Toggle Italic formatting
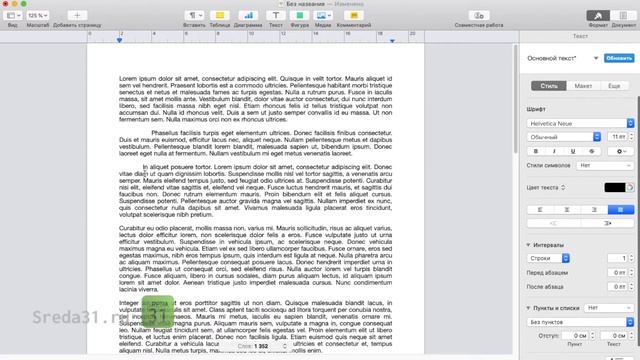Viewport: 640px width, 360px height. (x=554, y=151)
